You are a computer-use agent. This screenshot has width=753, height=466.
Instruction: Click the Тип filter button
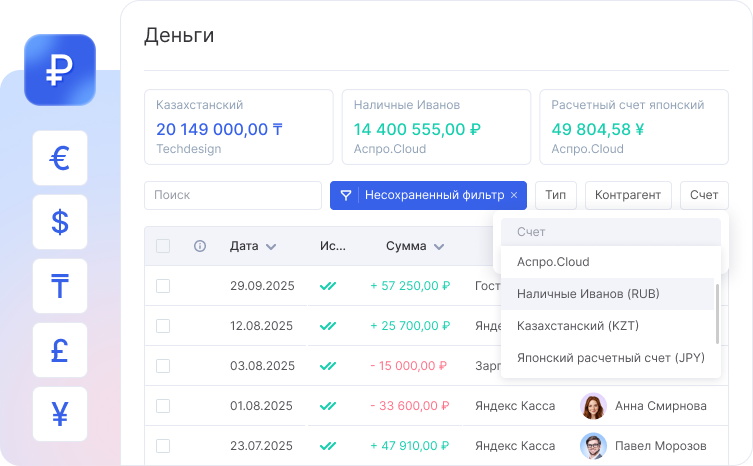point(555,195)
